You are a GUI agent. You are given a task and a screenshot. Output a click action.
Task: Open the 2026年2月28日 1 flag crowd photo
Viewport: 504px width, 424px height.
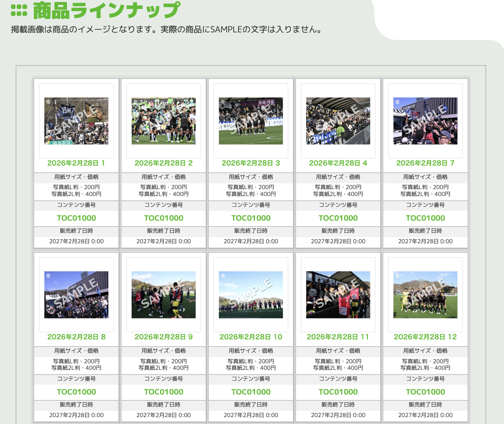(76, 121)
